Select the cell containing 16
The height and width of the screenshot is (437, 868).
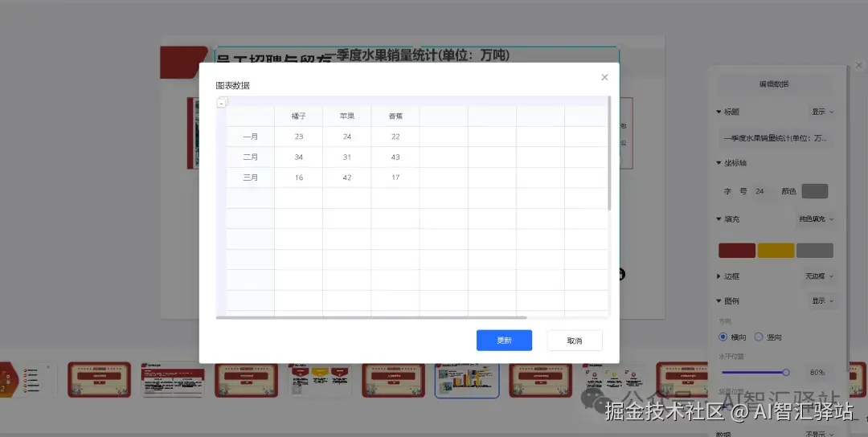299,178
